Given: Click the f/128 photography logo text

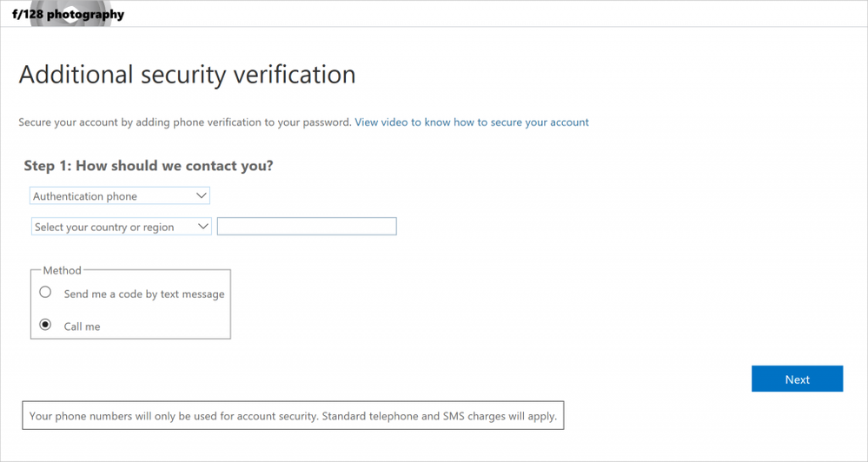Looking at the screenshot, I should pos(68,15).
